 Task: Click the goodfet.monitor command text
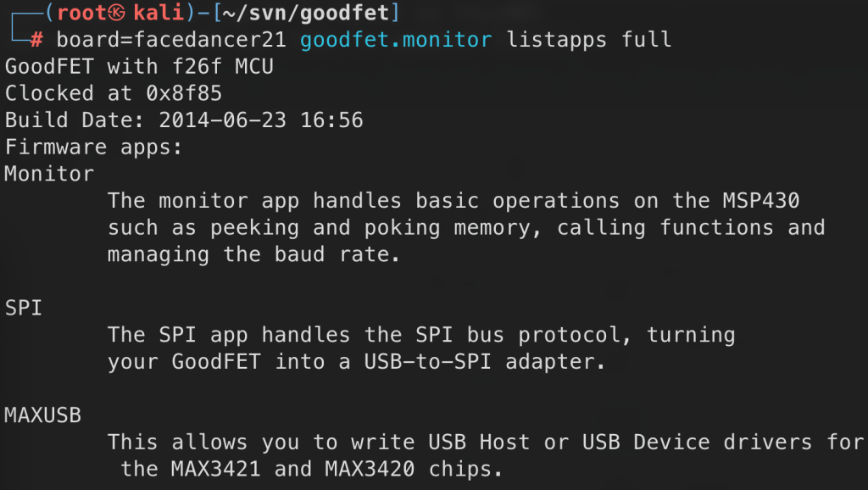[396, 39]
